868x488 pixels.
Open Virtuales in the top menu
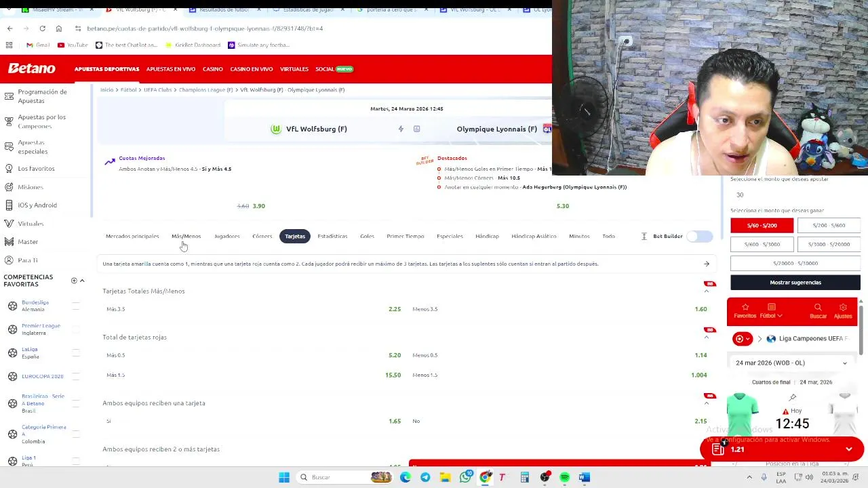point(294,69)
